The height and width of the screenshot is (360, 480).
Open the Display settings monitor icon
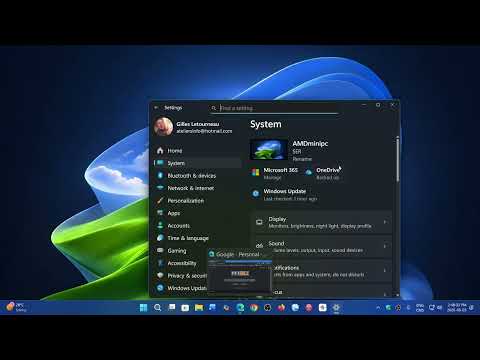point(259,222)
